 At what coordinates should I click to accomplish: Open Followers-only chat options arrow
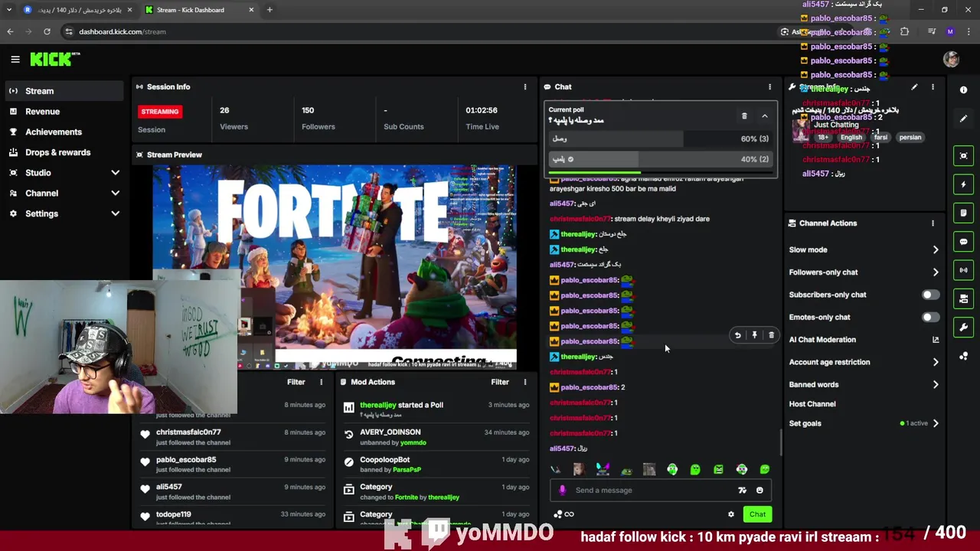point(936,272)
